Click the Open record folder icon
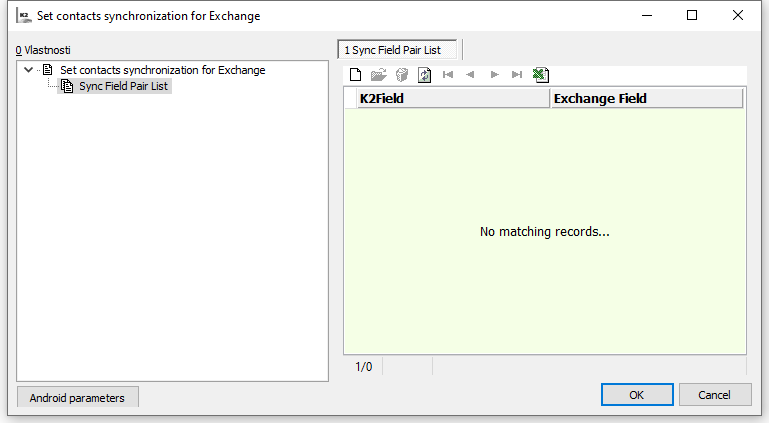The image size is (769, 423). pyautogui.click(x=379, y=75)
